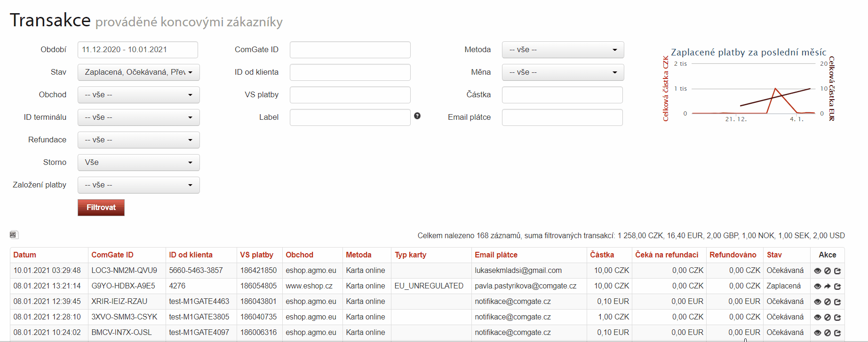Click the export file icon above table
The width and height of the screenshot is (868, 342).
click(13, 235)
